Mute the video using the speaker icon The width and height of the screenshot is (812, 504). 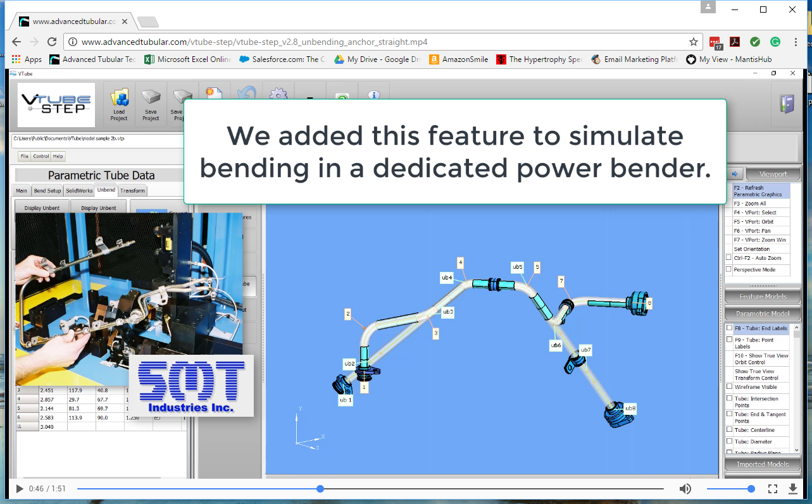coord(685,489)
